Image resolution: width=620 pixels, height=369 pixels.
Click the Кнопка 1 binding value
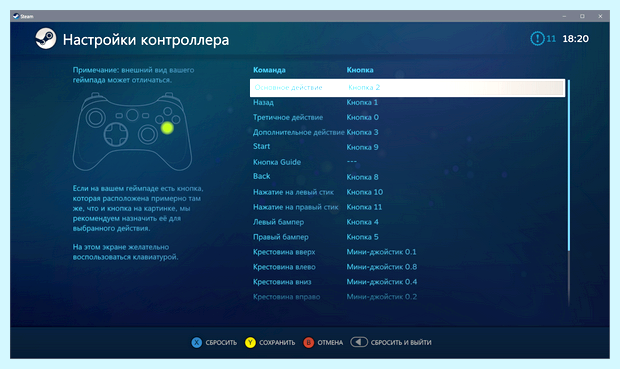[362, 102]
